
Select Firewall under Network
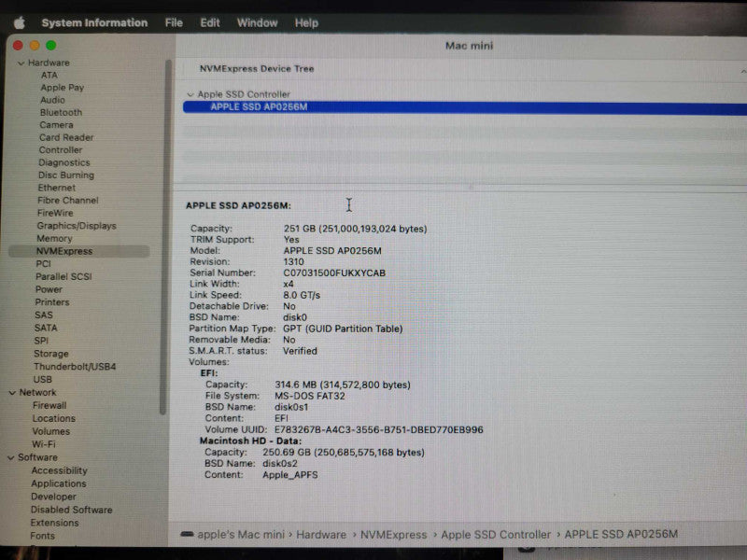click(x=49, y=406)
